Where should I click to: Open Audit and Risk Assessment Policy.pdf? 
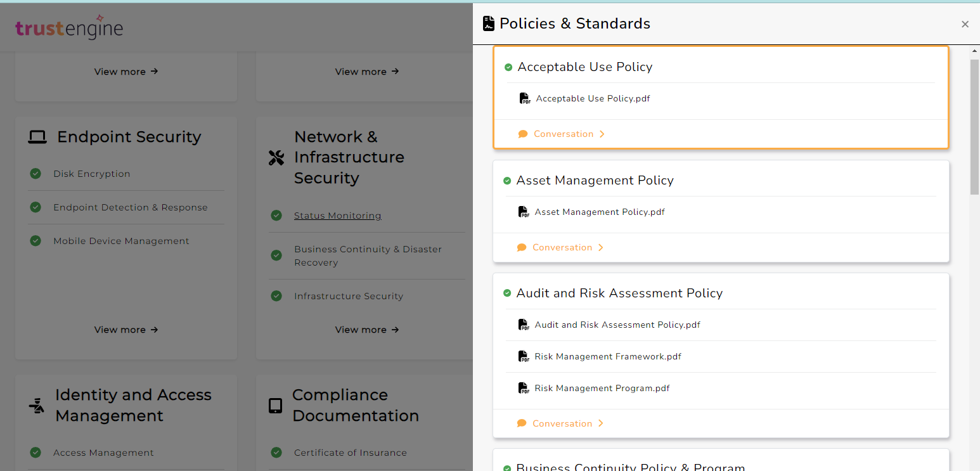(x=617, y=325)
